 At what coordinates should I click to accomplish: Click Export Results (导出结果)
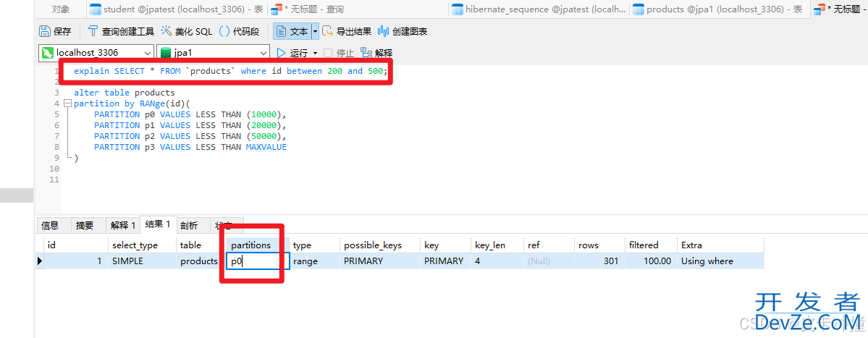coord(347,32)
